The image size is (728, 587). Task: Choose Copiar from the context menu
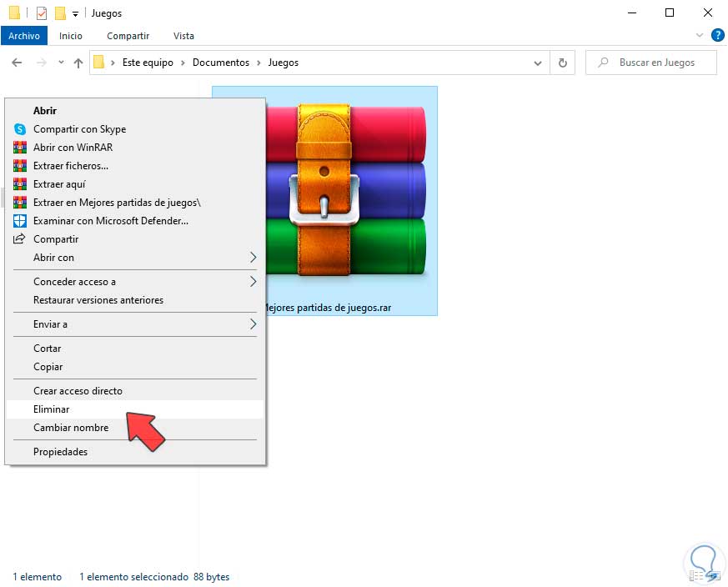pyautogui.click(x=135, y=367)
